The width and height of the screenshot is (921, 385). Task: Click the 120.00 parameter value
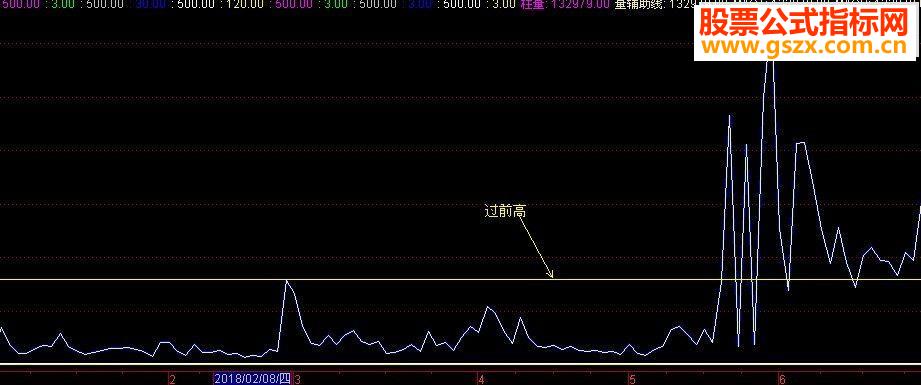coord(245,4)
